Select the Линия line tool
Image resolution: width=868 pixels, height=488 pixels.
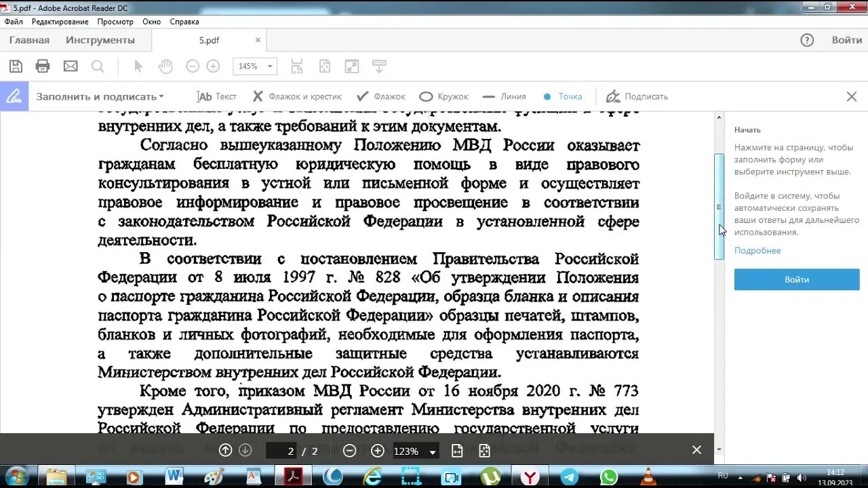pos(504,96)
